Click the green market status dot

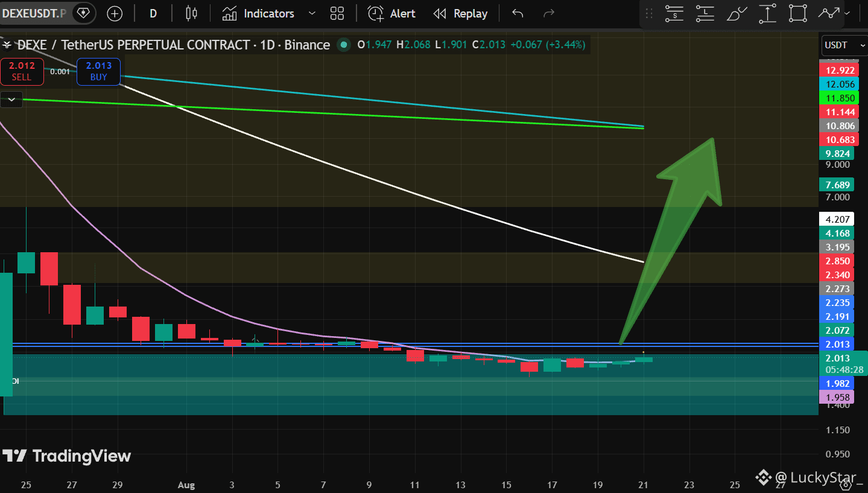(344, 45)
